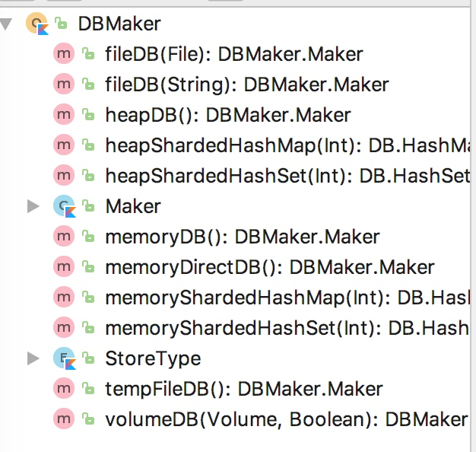Click method icon beside memoryShardedHashSet(Int)

pos(64,327)
